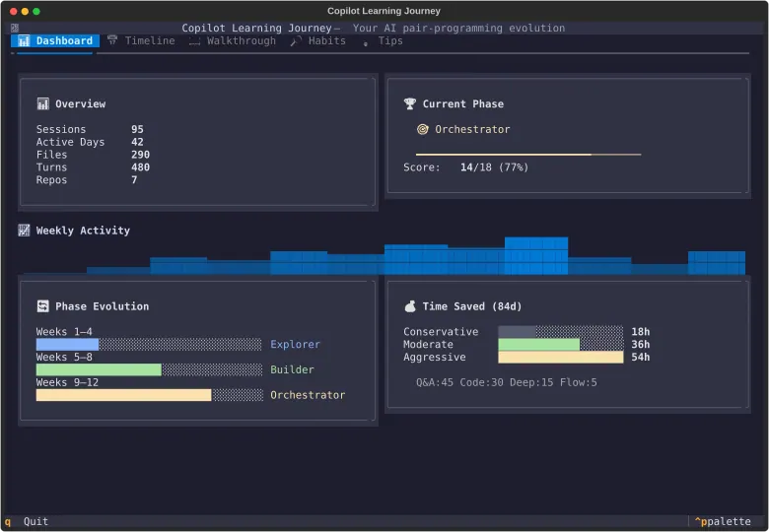Click the Walkthrough tab icon

point(194,41)
